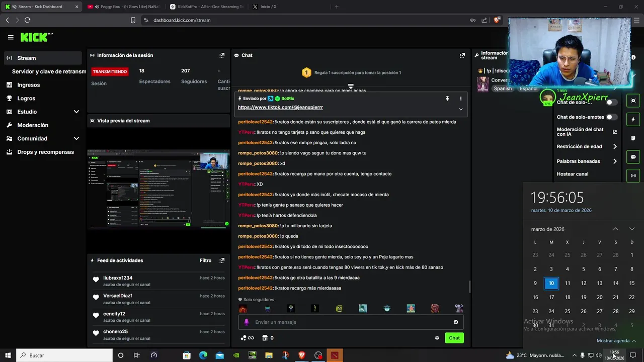This screenshot has width=644, height=362.
Task: Open File Explorer from taskbar
Action: [269, 355]
